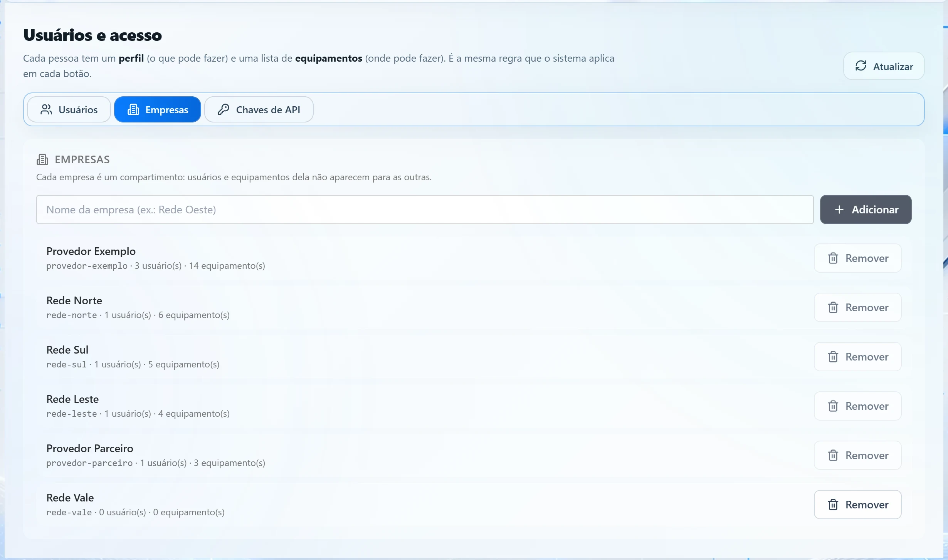The image size is (948, 560).
Task: Remove the Provedor Exemplo company
Action: pyautogui.click(x=857, y=258)
